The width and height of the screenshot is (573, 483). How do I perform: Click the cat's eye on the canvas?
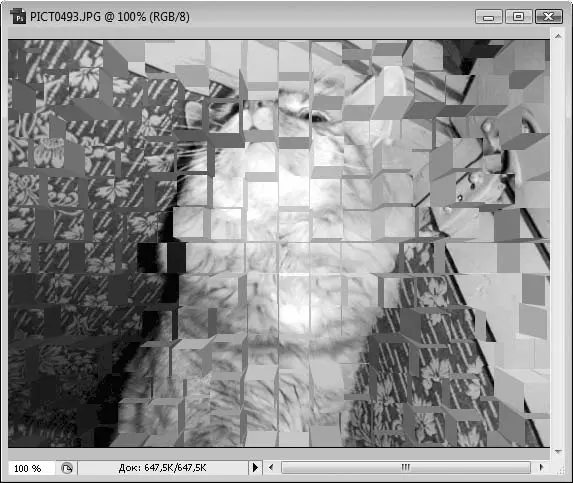click(x=319, y=118)
